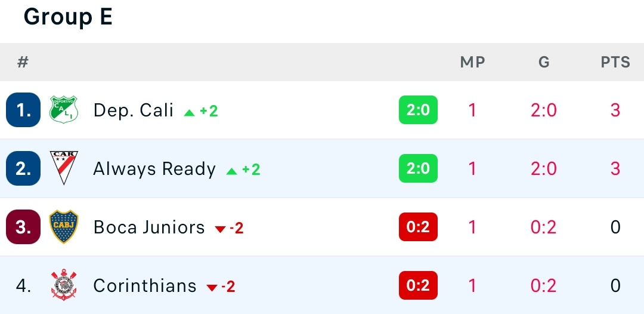
Task: Click Always Ready's green 2:0 result badge
Action: point(418,168)
